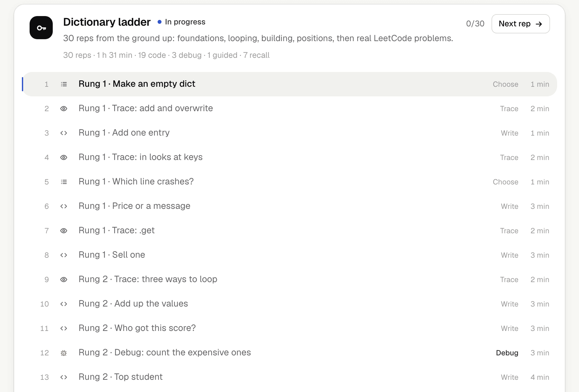Screen dimensions: 579x392
Task: Click the bug icon for Debug: count the expensive ones
Action: click(64, 353)
